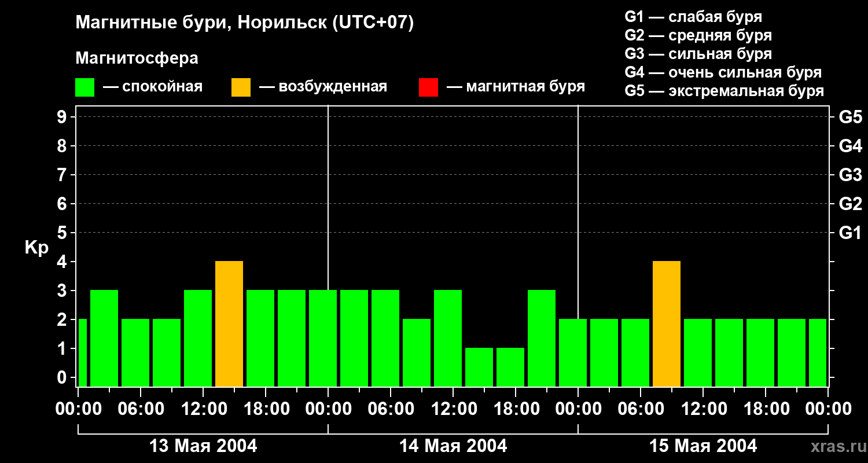Select the orange Kp 4 bar on 15 Мая

point(667,324)
